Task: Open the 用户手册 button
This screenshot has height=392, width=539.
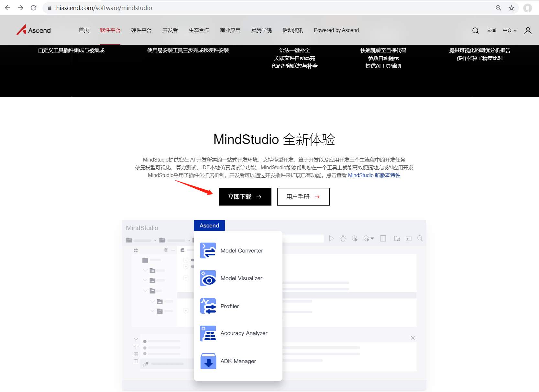Action: point(303,197)
